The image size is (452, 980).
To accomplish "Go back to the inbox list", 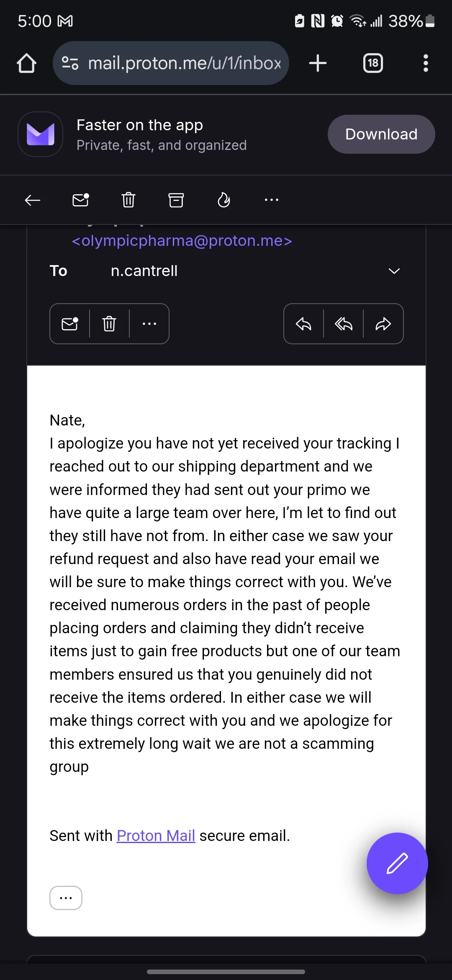I will pyautogui.click(x=32, y=200).
